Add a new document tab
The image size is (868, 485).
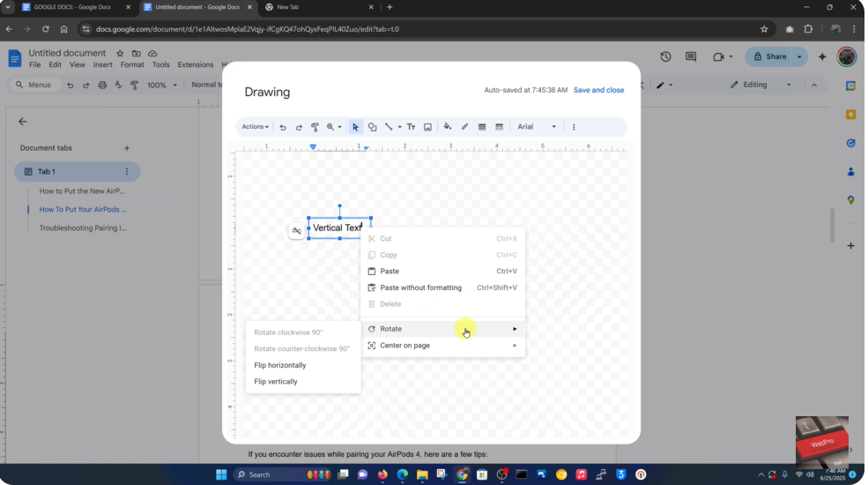pyautogui.click(x=127, y=148)
